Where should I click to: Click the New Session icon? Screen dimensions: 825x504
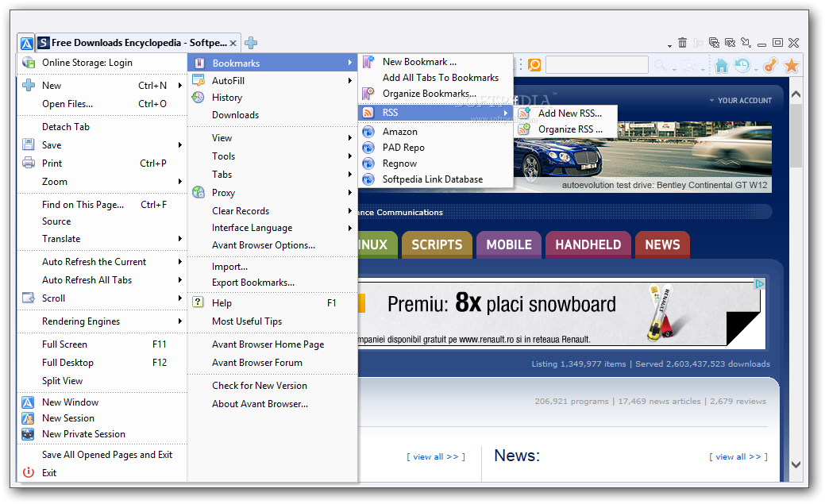tap(28, 418)
